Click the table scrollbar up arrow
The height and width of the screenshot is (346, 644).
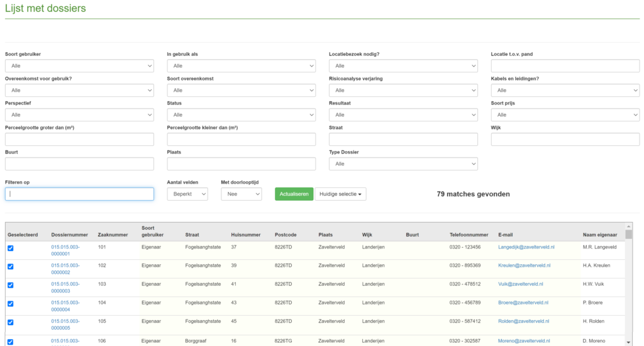pos(628,226)
